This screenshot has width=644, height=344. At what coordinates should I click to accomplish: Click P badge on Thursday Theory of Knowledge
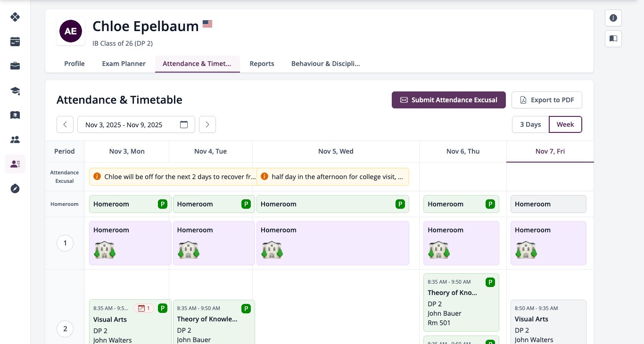(490, 282)
